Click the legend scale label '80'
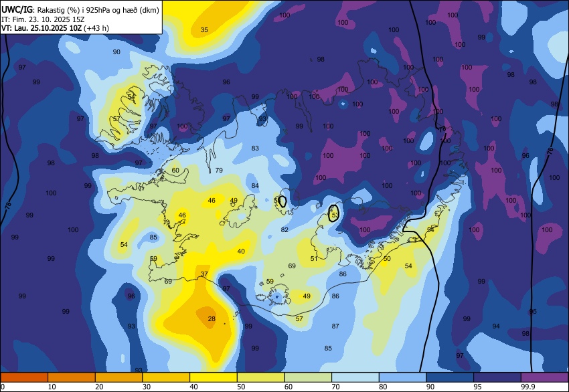Screen dimensions: 569x392 coord(383,387)
